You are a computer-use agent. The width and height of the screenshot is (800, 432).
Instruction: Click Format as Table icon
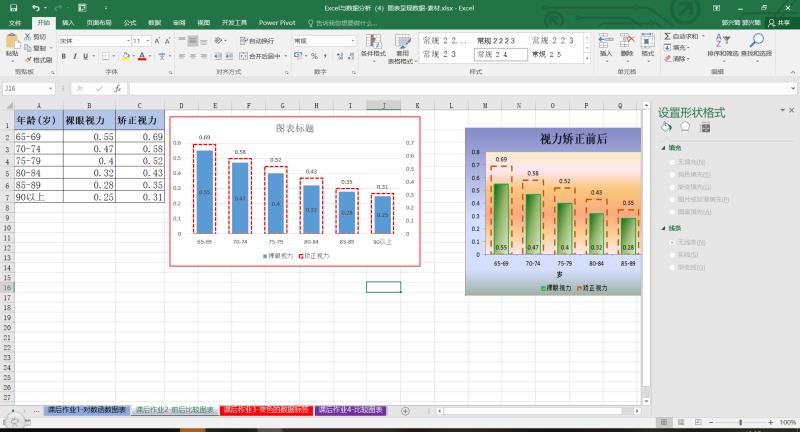coord(403,42)
